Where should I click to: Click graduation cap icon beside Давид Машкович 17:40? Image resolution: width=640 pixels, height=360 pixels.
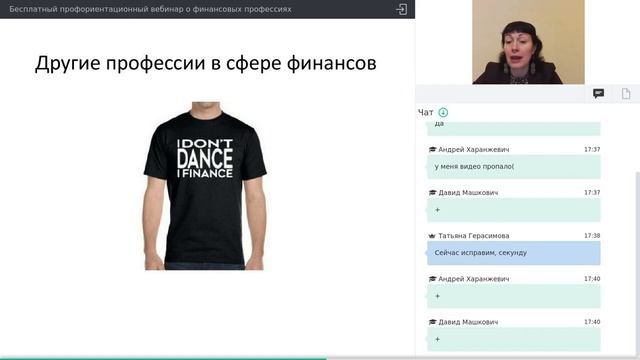432,322
